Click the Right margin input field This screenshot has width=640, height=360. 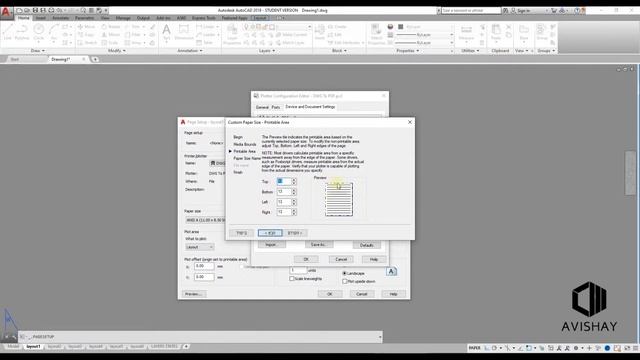coord(284,212)
